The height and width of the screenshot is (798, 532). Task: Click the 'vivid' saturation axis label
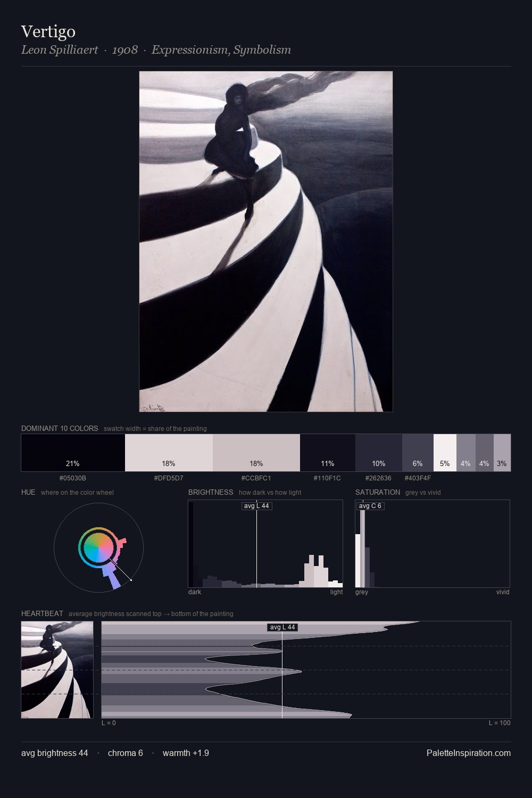pyautogui.click(x=503, y=592)
